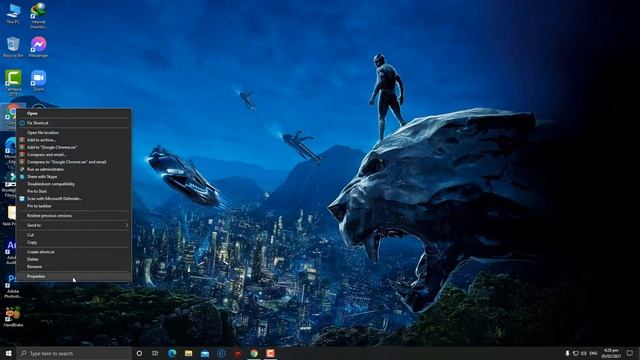Click the red circular taskbar app icon
This screenshot has height=360, width=640.
tap(238, 353)
